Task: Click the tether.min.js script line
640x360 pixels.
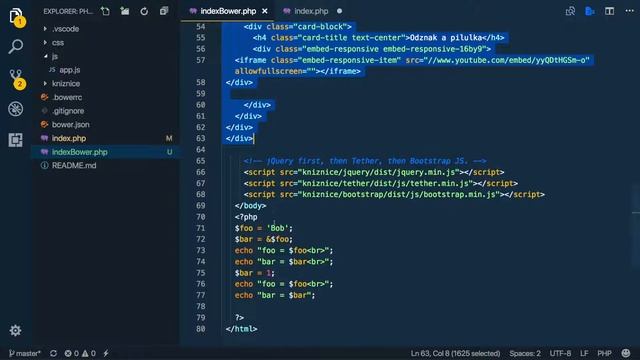Action: [x=381, y=183]
